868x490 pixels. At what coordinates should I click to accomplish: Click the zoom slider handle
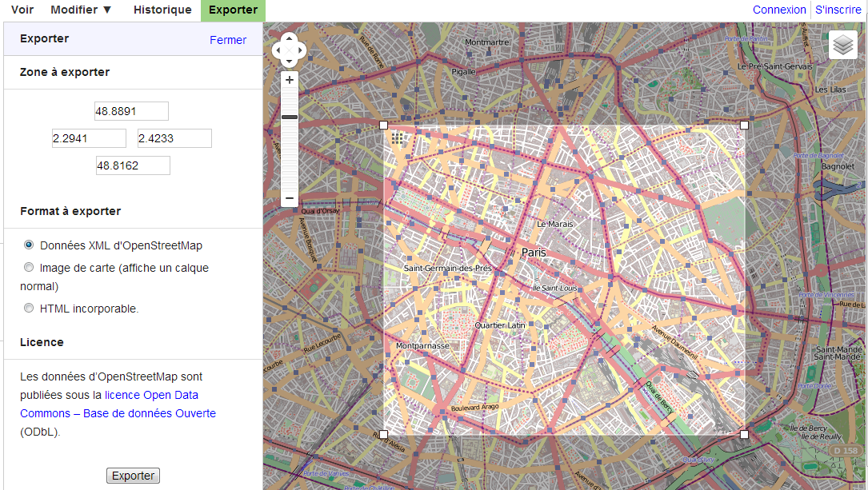[290, 118]
